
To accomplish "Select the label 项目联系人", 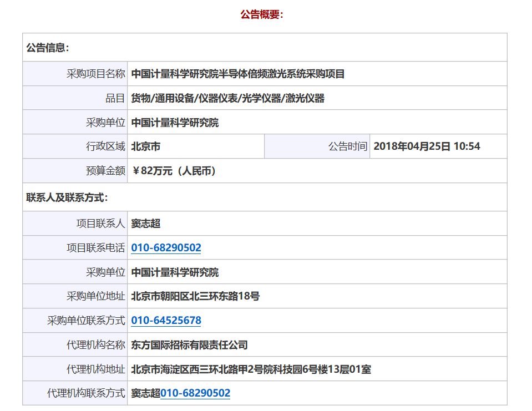I will pyautogui.click(x=101, y=224).
